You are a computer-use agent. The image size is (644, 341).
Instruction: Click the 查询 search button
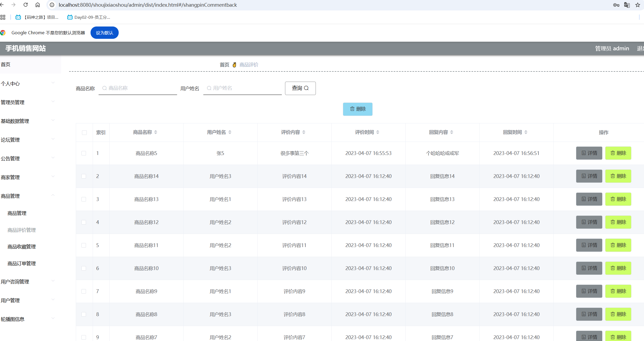click(300, 88)
